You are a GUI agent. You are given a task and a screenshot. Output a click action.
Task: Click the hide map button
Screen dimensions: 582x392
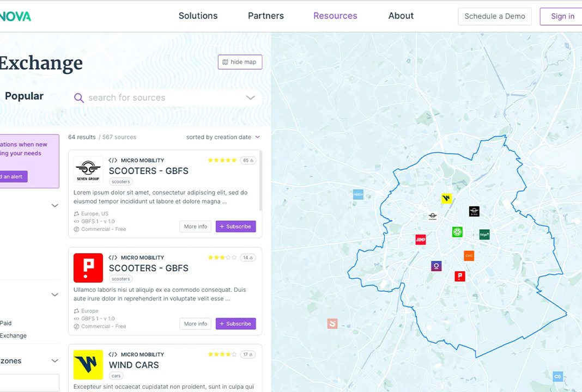[240, 62]
